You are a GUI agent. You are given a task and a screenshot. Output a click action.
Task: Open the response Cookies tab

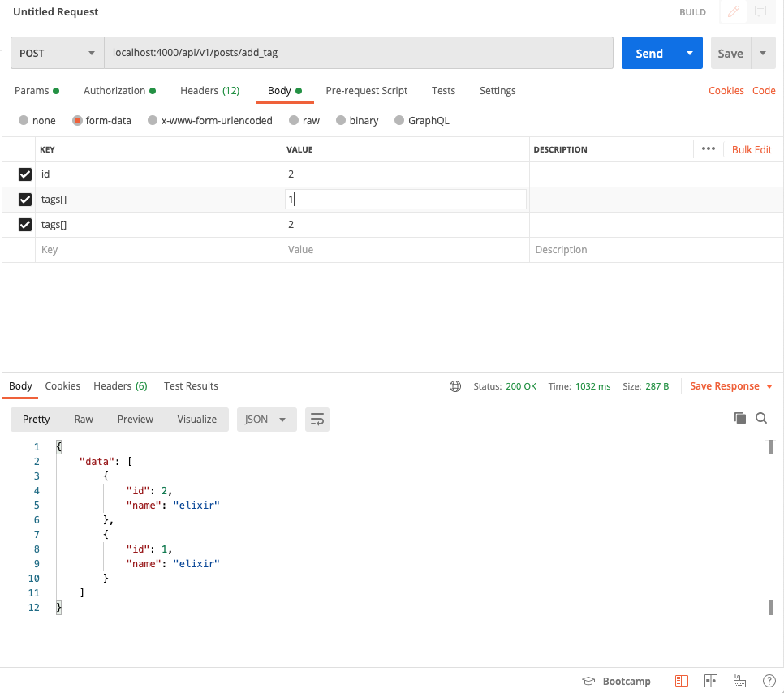coord(62,386)
